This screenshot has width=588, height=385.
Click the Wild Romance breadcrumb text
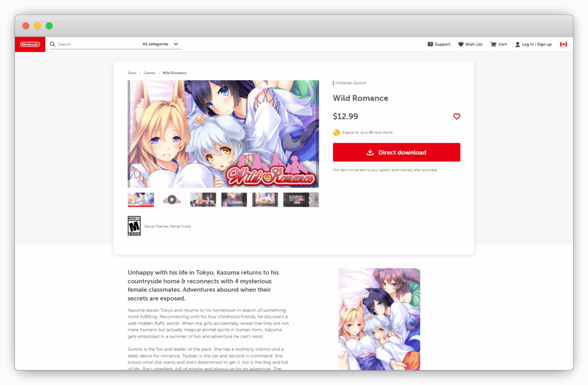[175, 73]
